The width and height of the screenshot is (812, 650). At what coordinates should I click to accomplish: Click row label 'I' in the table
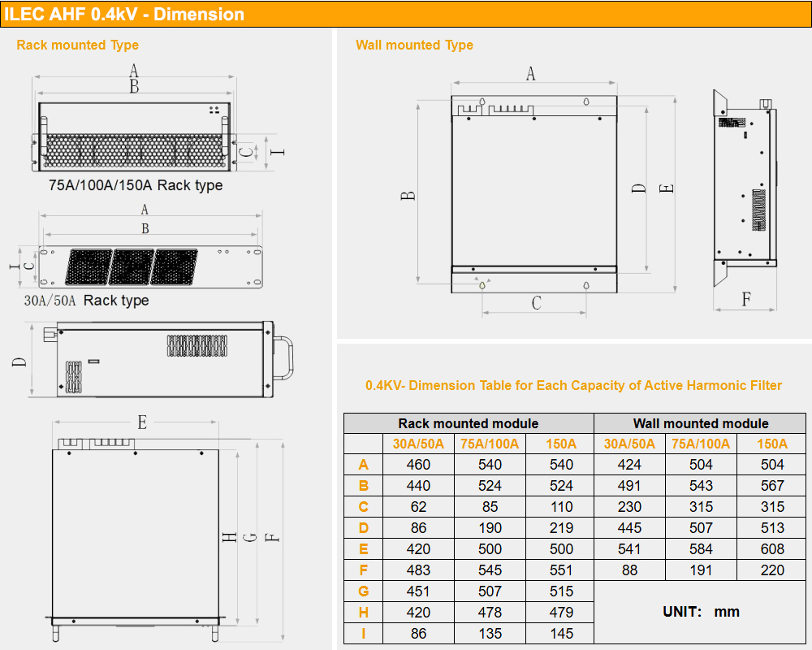364,634
